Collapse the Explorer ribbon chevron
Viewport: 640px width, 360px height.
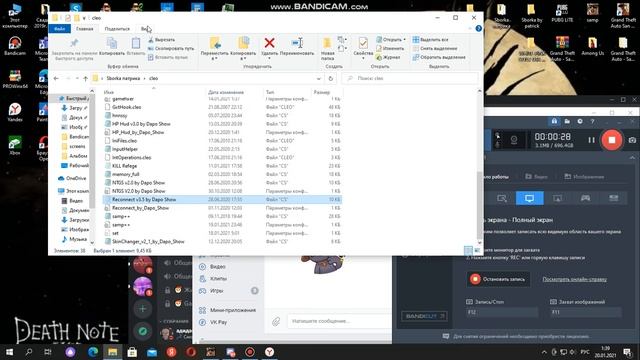[x=469, y=29]
